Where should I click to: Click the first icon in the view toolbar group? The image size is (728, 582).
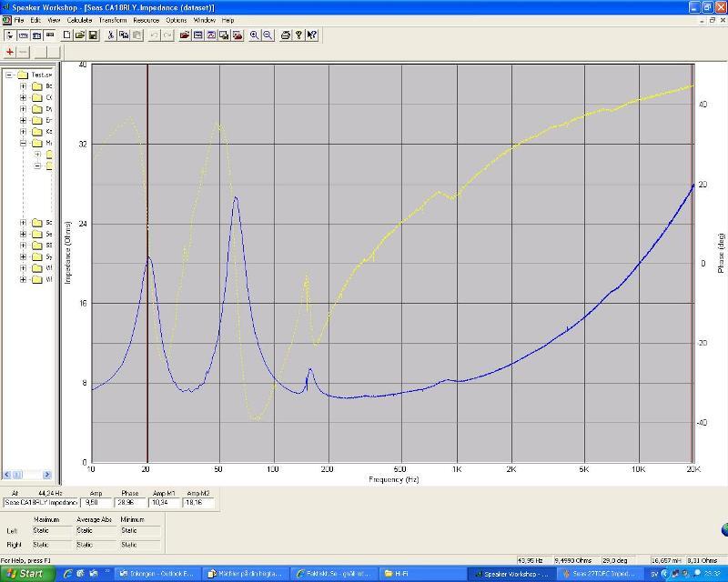click(x=10, y=35)
